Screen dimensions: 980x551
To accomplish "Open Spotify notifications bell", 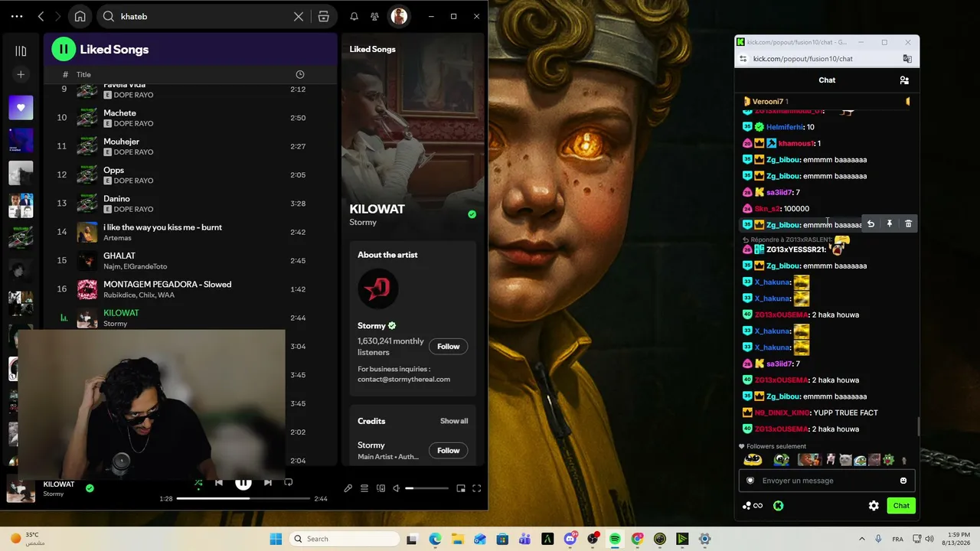I will tap(354, 16).
